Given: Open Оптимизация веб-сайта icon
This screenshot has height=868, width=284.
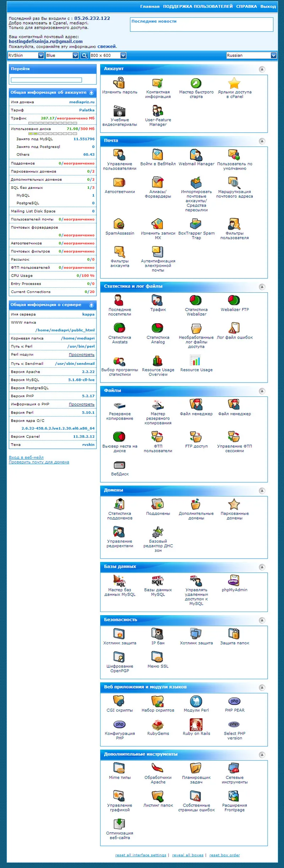Looking at the screenshot, I should tap(120, 824).
